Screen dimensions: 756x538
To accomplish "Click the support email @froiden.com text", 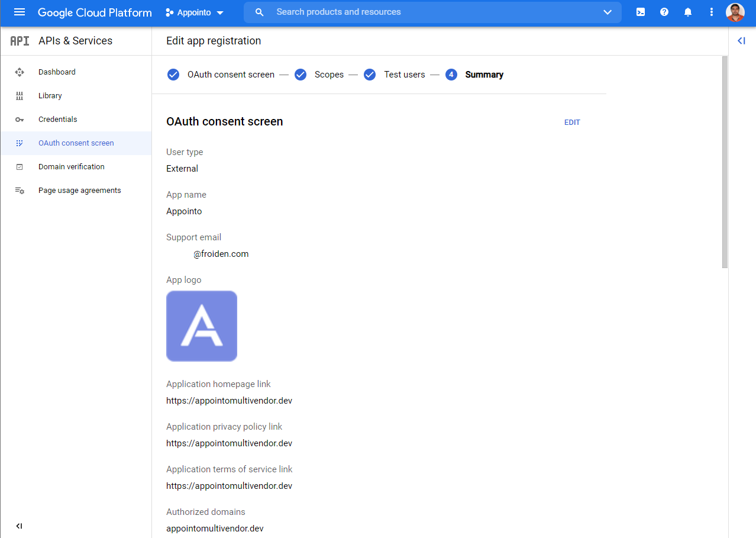I will click(221, 254).
